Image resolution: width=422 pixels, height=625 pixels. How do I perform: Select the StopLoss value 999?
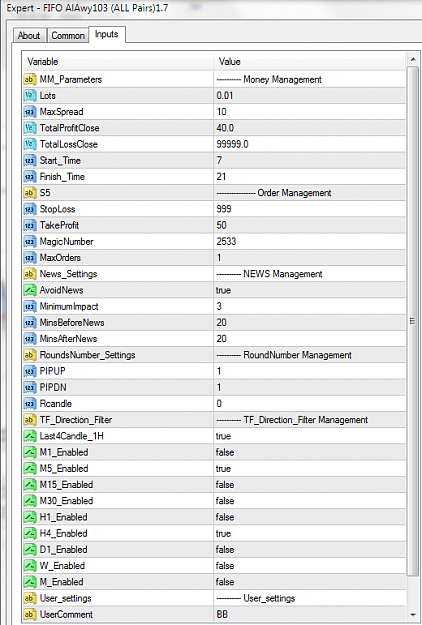224,209
